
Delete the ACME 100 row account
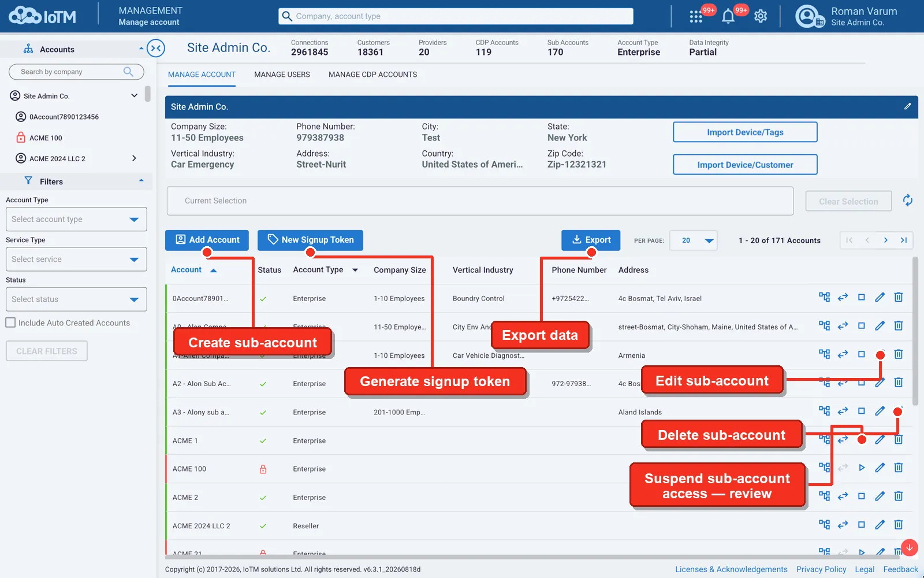[898, 468]
